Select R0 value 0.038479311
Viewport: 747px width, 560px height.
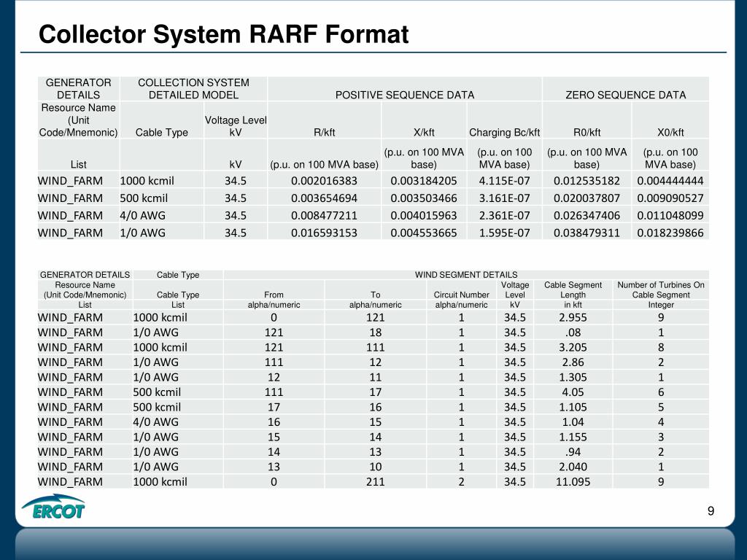587,233
